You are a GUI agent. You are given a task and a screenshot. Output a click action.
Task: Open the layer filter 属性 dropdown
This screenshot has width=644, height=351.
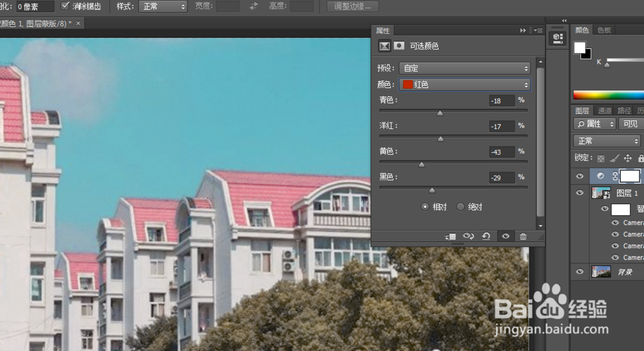pyautogui.click(x=594, y=124)
